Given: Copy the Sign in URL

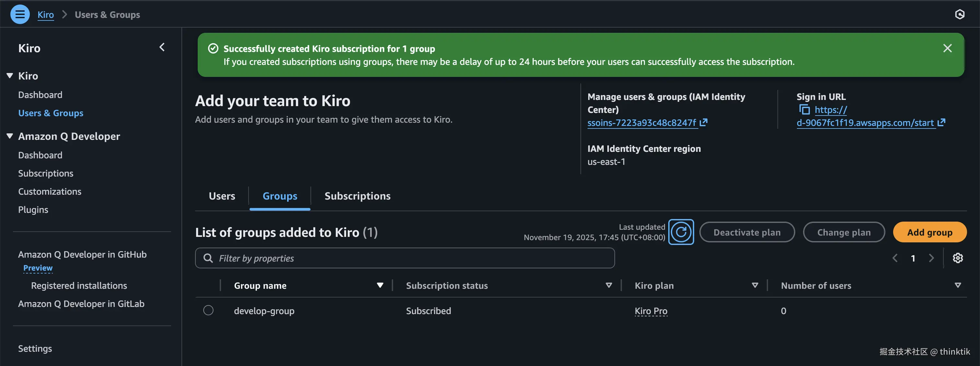Looking at the screenshot, I should pyautogui.click(x=804, y=110).
